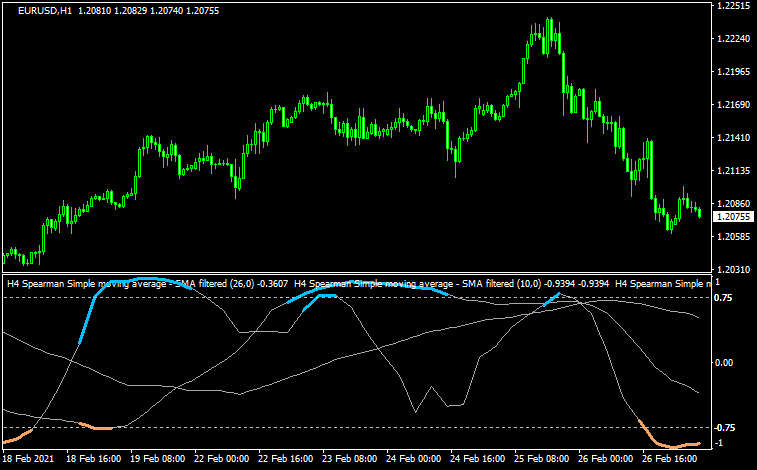Select the 1.21690 price scale label

tap(734, 105)
